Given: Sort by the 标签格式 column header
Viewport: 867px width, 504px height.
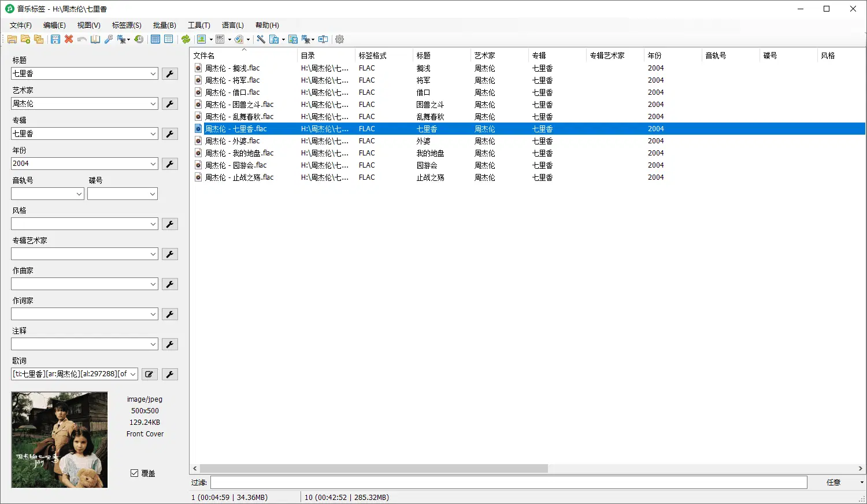Looking at the screenshot, I should 384,55.
